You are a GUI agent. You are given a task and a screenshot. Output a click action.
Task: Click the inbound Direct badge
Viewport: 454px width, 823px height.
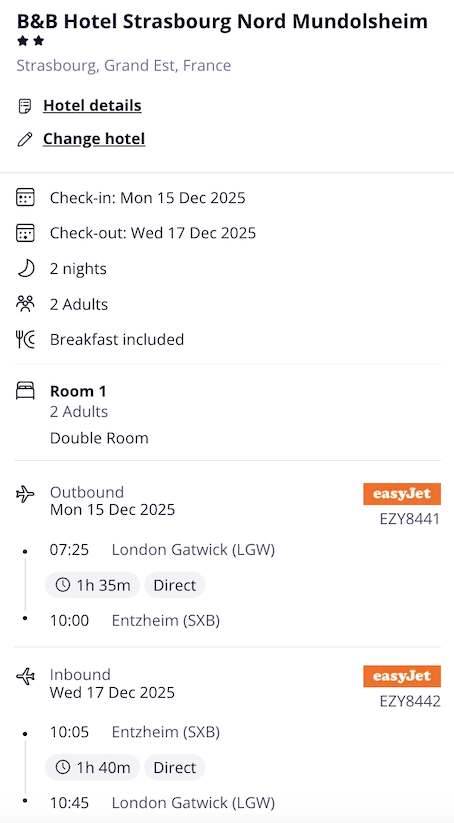(175, 767)
